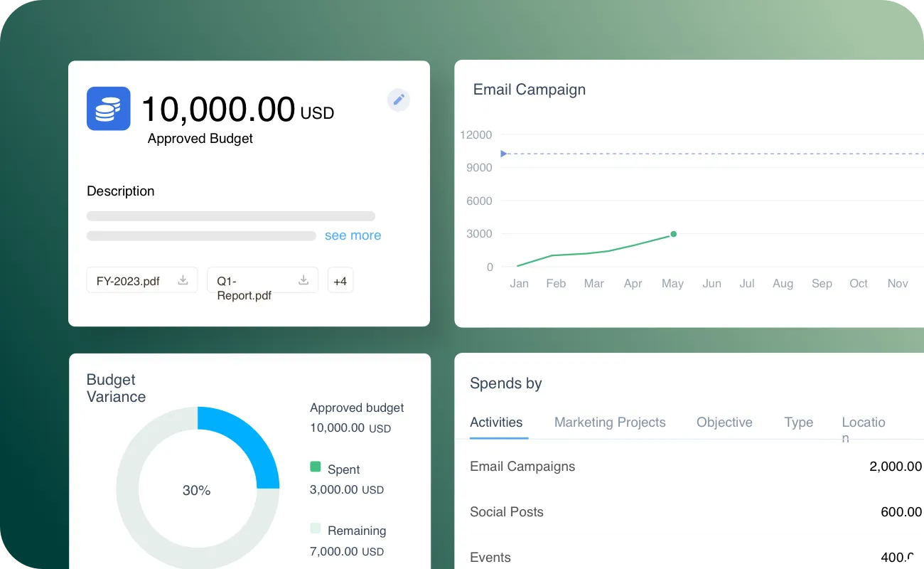Select the Social Posts spend row

pyautogui.click(x=507, y=512)
